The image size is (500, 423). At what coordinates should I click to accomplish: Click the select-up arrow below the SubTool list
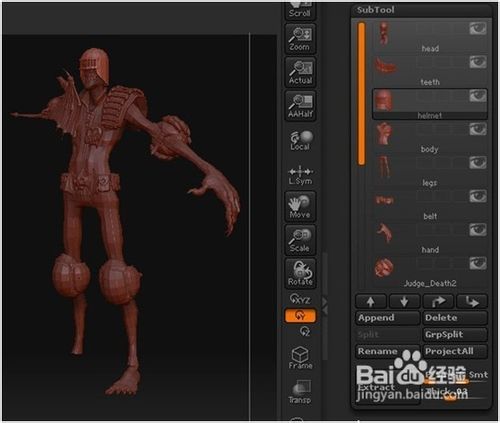(x=371, y=301)
